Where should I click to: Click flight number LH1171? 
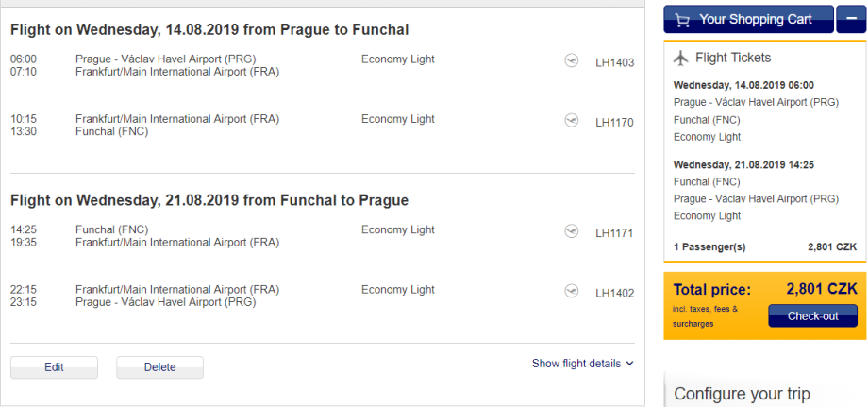[x=614, y=233]
